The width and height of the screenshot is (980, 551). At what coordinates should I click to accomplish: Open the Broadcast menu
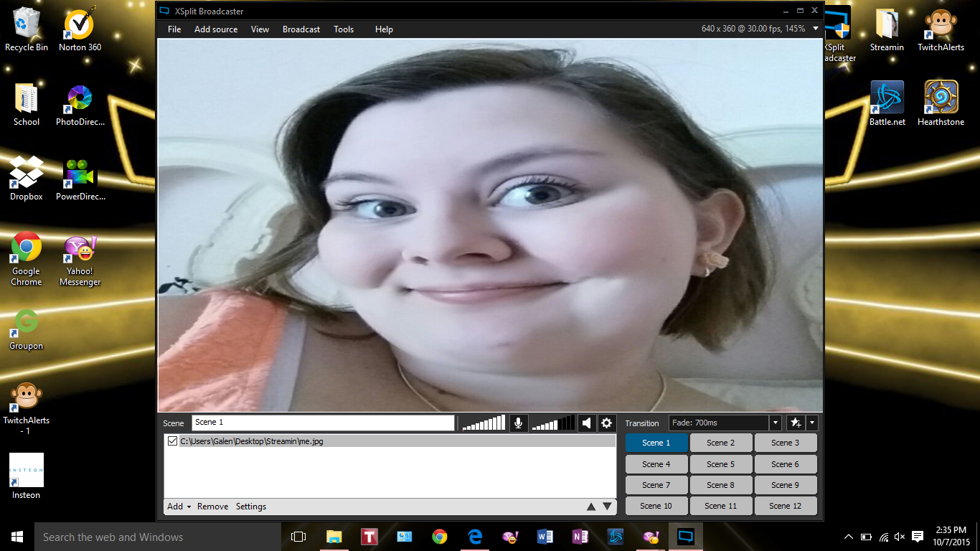click(x=301, y=29)
